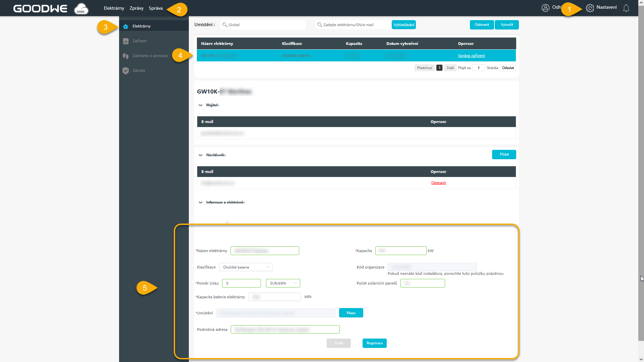This screenshot has width=644, height=362.
Task: Focus the Umístění address field
Action: 276,313
